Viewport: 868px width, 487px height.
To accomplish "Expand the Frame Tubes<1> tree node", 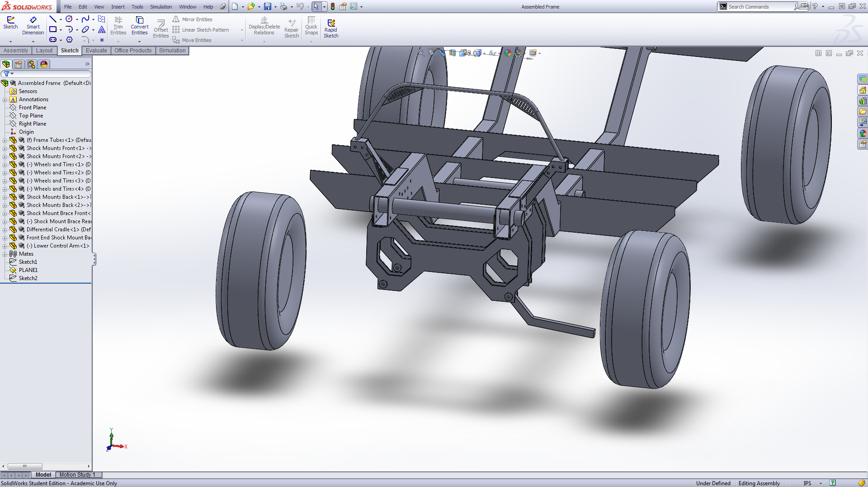I will tap(5, 140).
